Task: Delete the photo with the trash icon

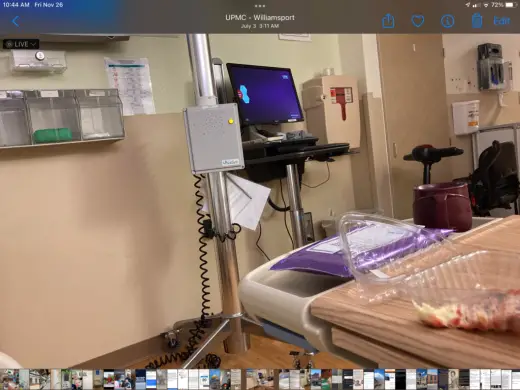Action: tap(477, 21)
